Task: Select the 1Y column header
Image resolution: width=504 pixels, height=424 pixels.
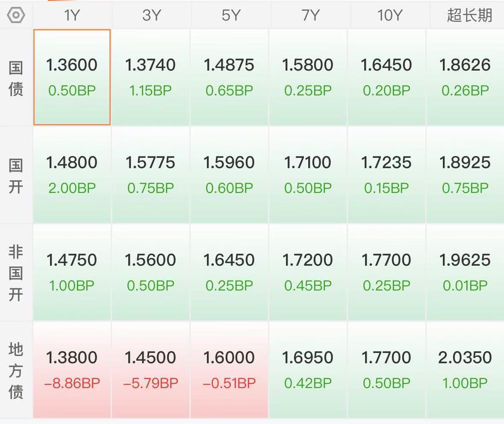Action: click(72, 15)
